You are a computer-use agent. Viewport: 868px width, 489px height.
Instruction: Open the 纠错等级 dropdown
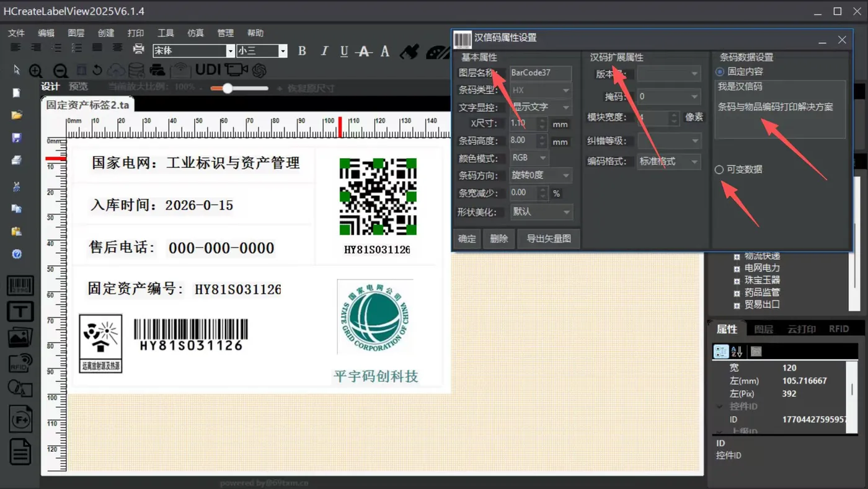(x=669, y=141)
